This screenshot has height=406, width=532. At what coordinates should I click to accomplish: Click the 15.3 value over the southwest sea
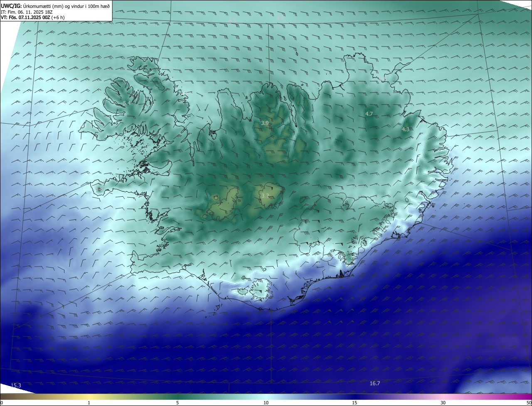[16, 386]
